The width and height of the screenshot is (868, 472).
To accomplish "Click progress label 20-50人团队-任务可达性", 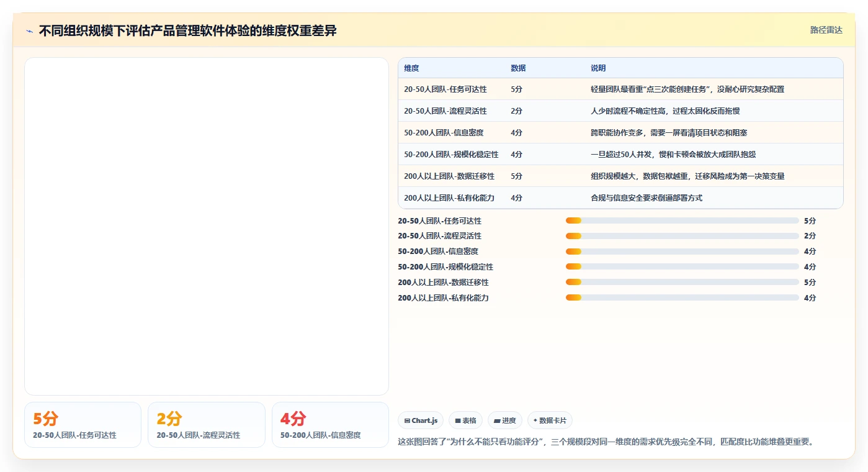I will click(x=439, y=221).
